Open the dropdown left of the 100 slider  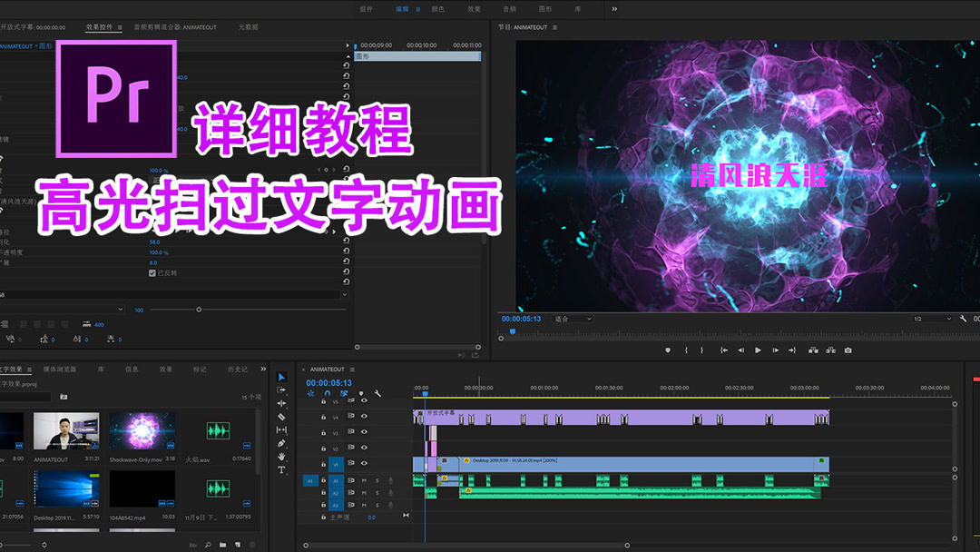(122, 309)
